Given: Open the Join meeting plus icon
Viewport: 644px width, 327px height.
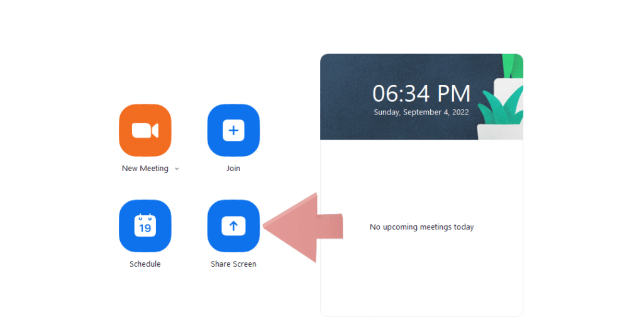Looking at the screenshot, I should tap(233, 130).
